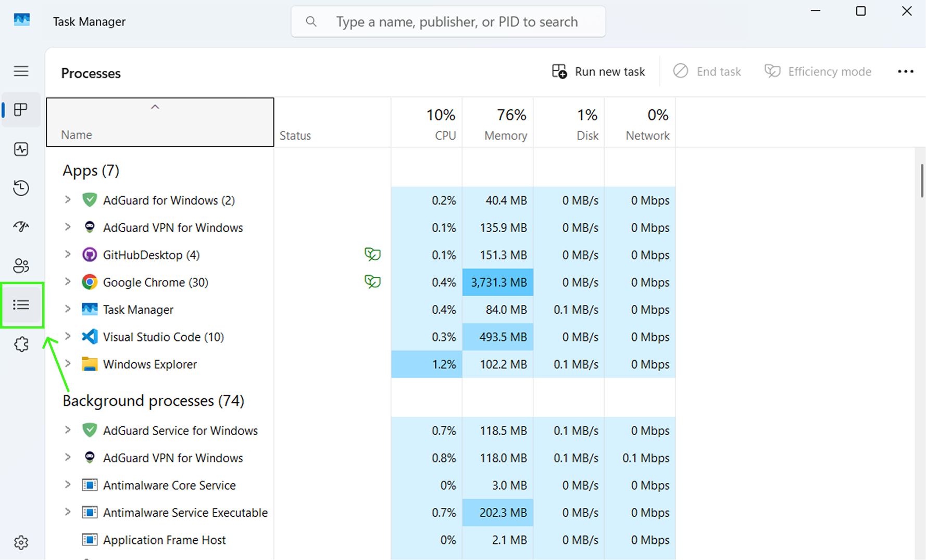Click Run new task button
The image size is (926, 560).
[x=598, y=71]
